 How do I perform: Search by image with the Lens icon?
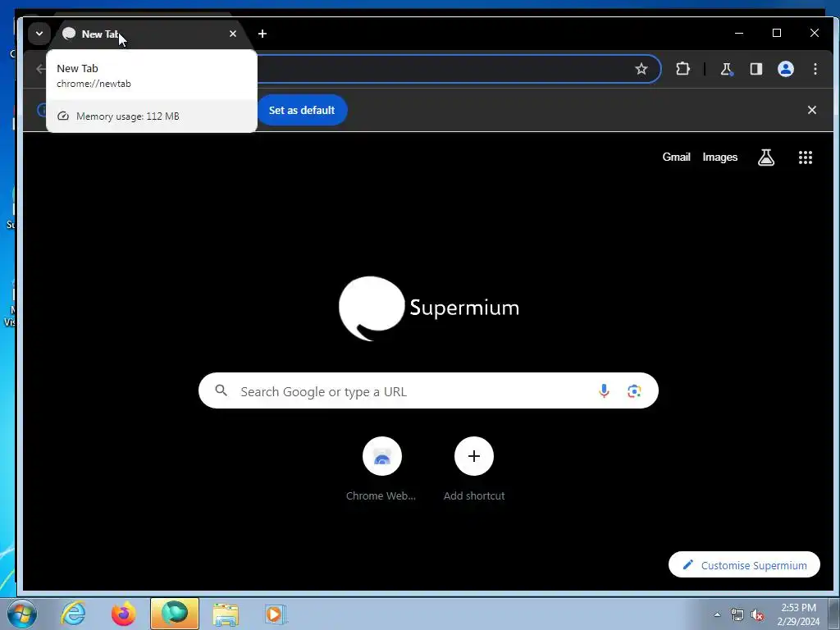(634, 391)
